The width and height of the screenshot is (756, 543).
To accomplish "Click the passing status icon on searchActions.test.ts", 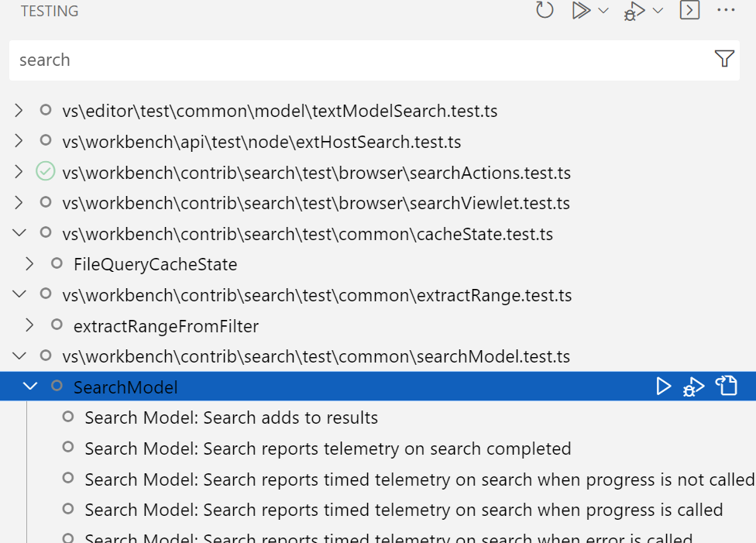I will click(45, 172).
